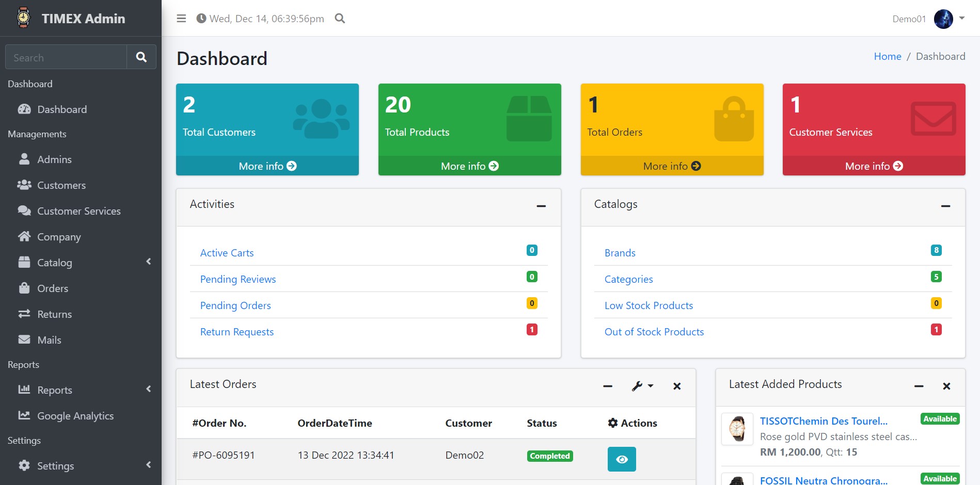Screen dimensions: 980x485
Task: Open the Brands catalog link
Action: pos(620,253)
